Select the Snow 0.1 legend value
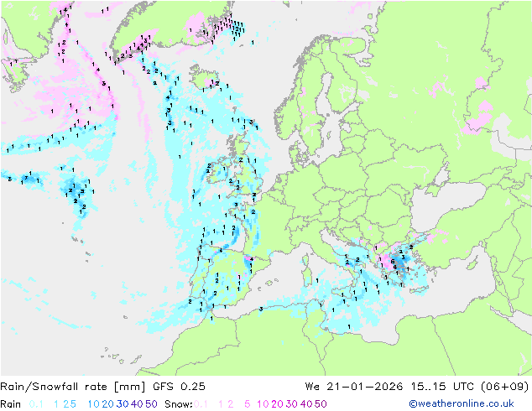Viewport: 532px width, 411px height. click(201, 404)
